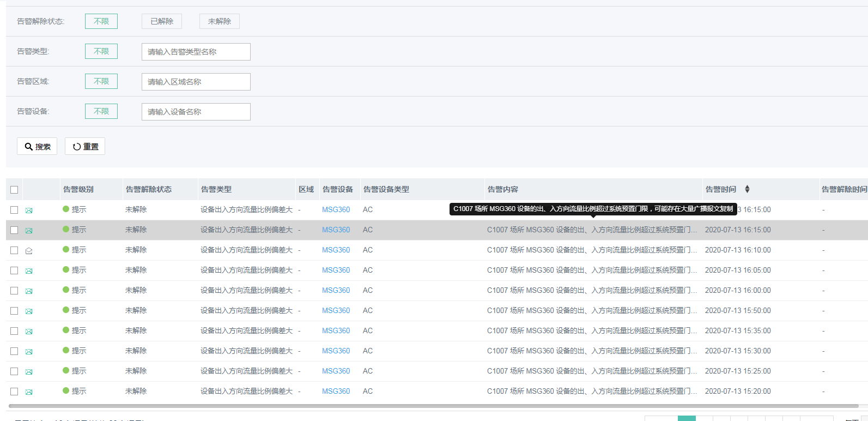Viewport: 868px width, 421px height.
Task: Check the checkbox for the 16:10:00 alarm row
Action: 14,250
